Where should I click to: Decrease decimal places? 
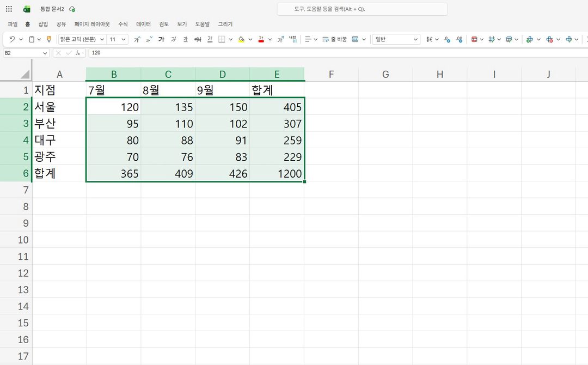[460, 39]
